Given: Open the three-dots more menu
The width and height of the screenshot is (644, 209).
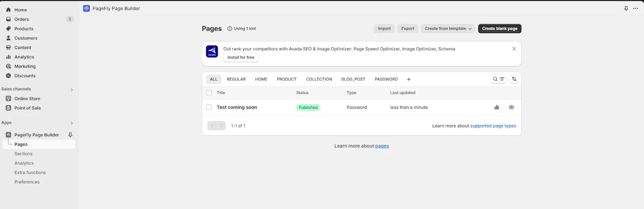Looking at the screenshot, I should [x=636, y=8].
